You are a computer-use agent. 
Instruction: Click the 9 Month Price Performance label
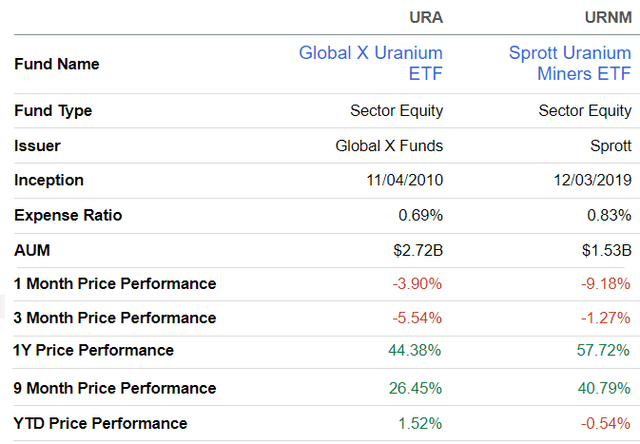115,388
